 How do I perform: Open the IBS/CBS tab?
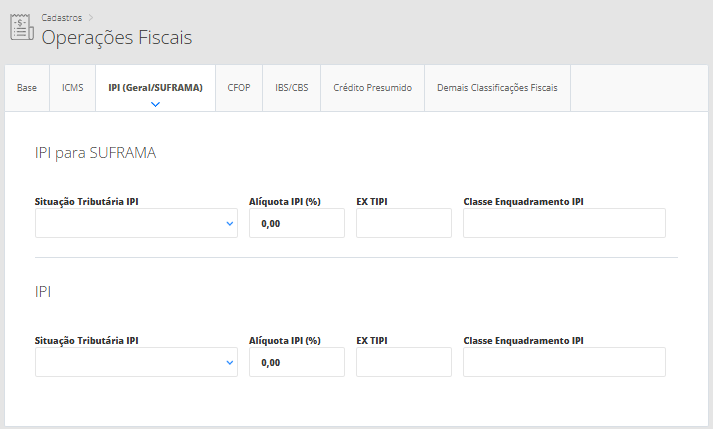coord(292,88)
